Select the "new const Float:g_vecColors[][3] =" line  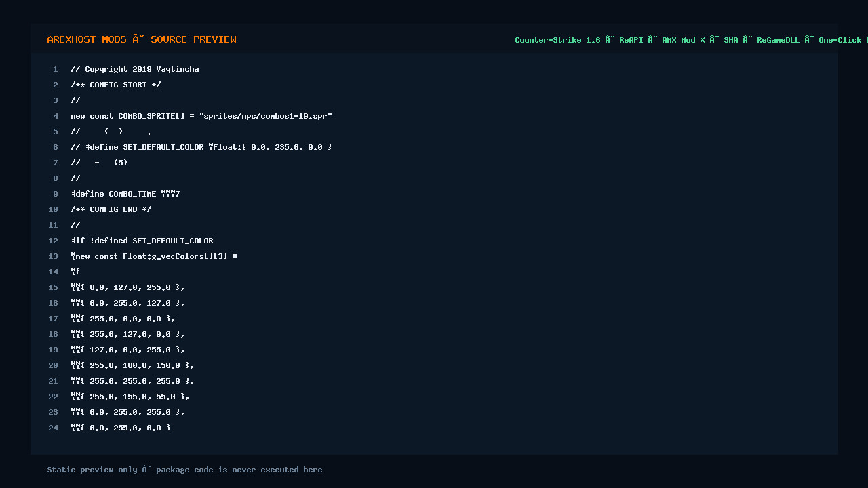coord(154,256)
